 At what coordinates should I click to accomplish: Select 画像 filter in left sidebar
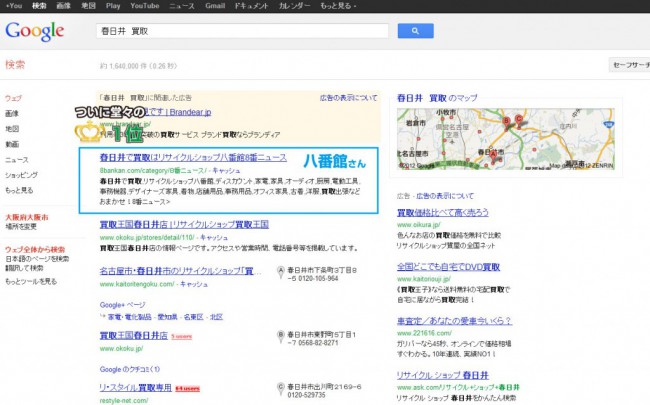pyautogui.click(x=12, y=114)
